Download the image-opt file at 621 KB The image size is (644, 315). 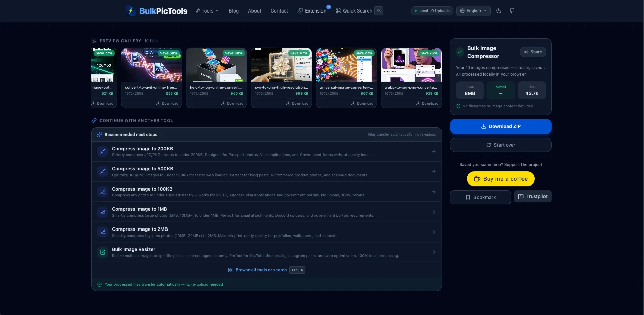(x=103, y=103)
